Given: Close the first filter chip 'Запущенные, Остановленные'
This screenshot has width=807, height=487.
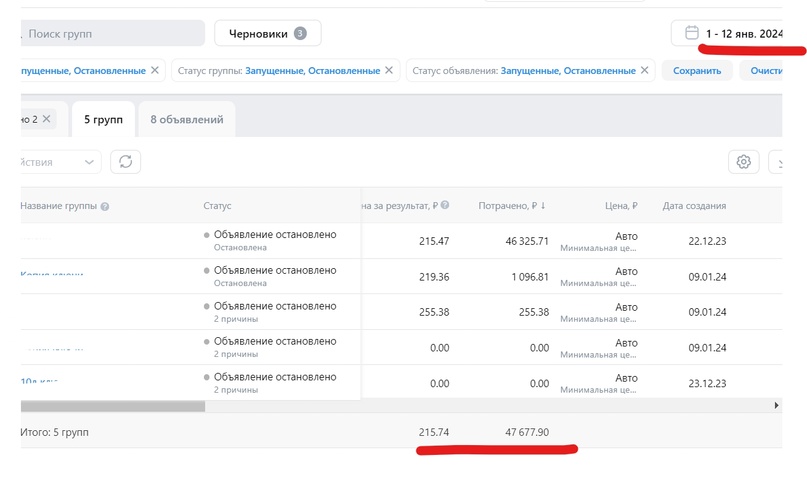Looking at the screenshot, I should pos(155,71).
